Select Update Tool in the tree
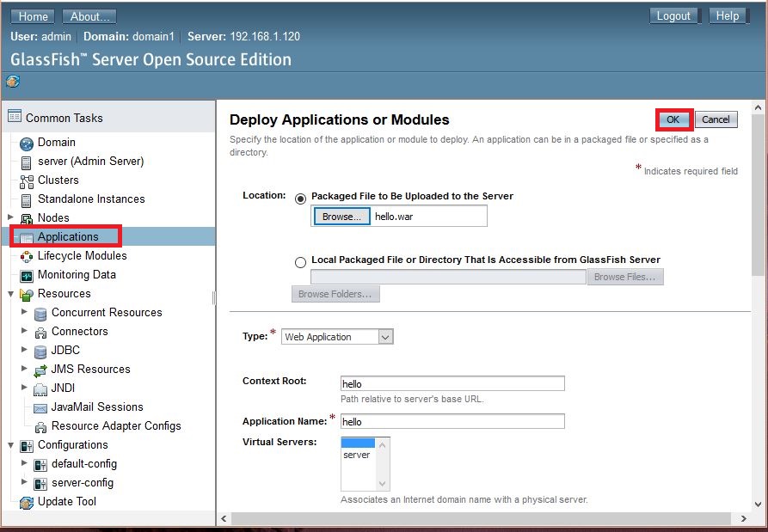The height and width of the screenshot is (532, 768). click(x=67, y=502)
